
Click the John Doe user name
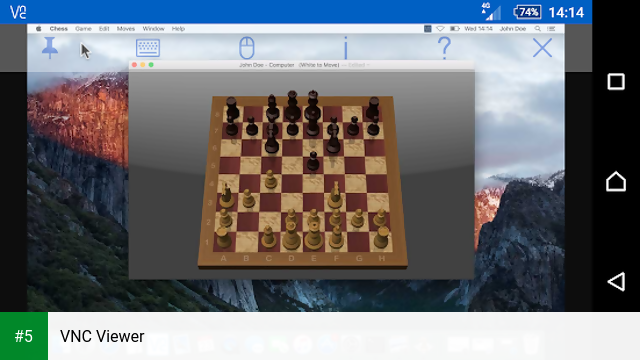pos(513,29)
